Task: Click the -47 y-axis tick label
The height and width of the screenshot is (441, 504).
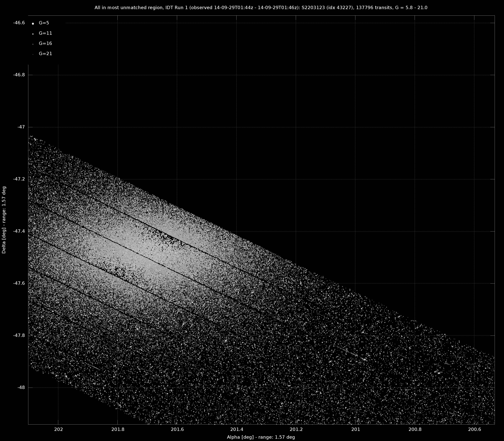Action: click(x=21, y=127)
